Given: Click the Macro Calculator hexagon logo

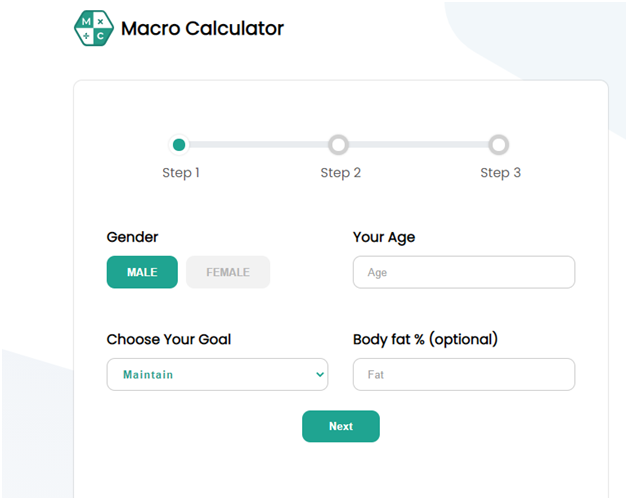Looking at the screenshot, I should [x=94, y=28].
